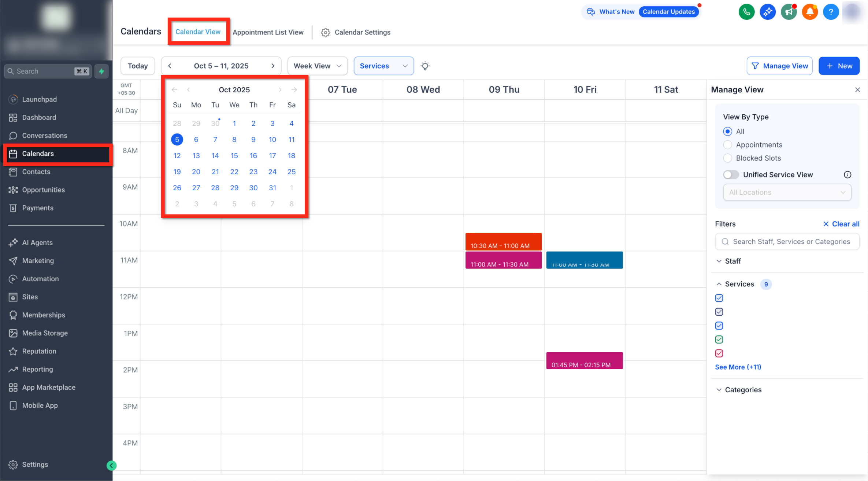Open the Week View dropdown
The width and height of the screenshot is (868, 481).
pyautogui.click(x=317, y=66)
